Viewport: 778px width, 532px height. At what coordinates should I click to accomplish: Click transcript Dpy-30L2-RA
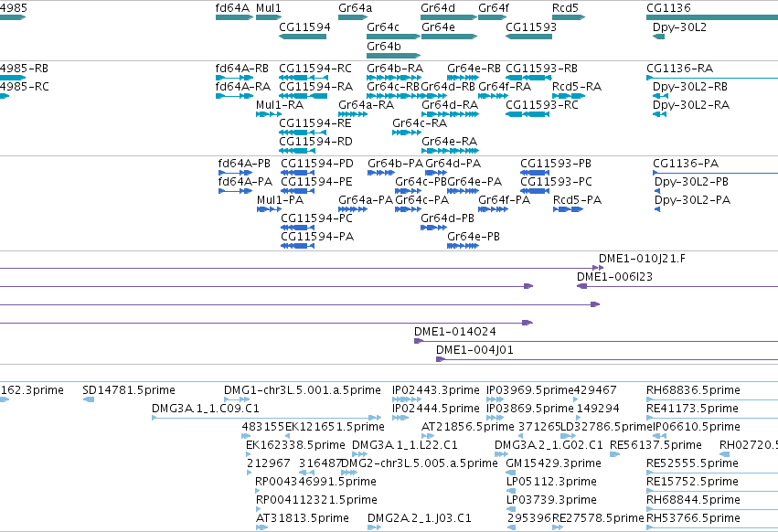659,114
